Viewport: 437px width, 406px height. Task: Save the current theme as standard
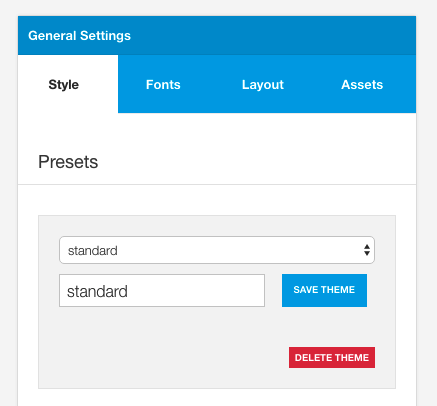click(324, 290)
